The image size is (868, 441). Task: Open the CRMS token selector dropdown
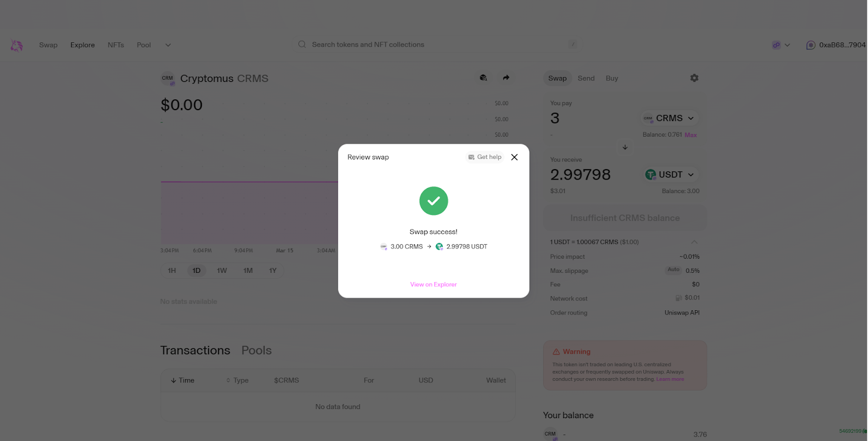point(669,118)
